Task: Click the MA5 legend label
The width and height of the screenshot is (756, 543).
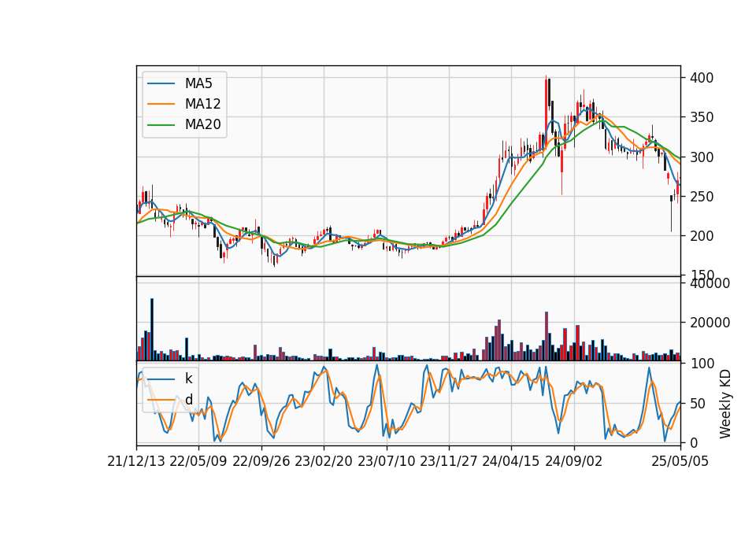Action: click(198, 83)
